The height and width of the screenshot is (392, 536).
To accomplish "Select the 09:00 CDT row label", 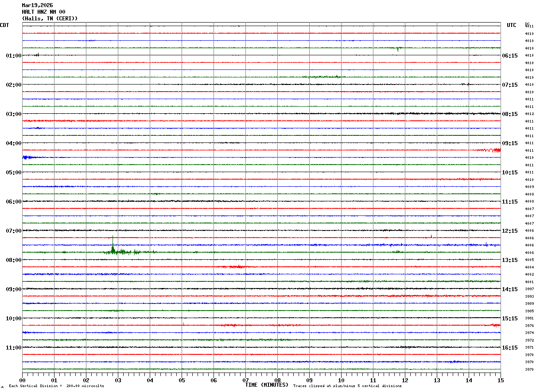I will 14,289.
